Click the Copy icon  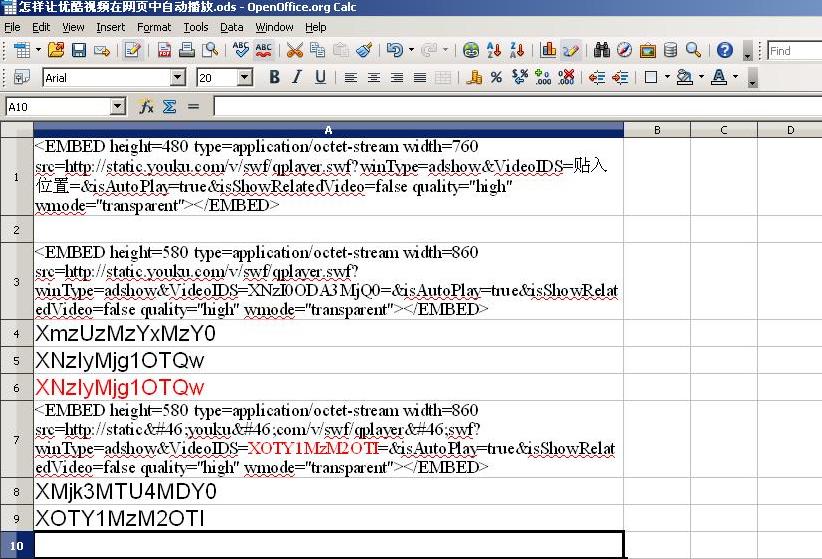pyautogui.click(x=318, y=50)
